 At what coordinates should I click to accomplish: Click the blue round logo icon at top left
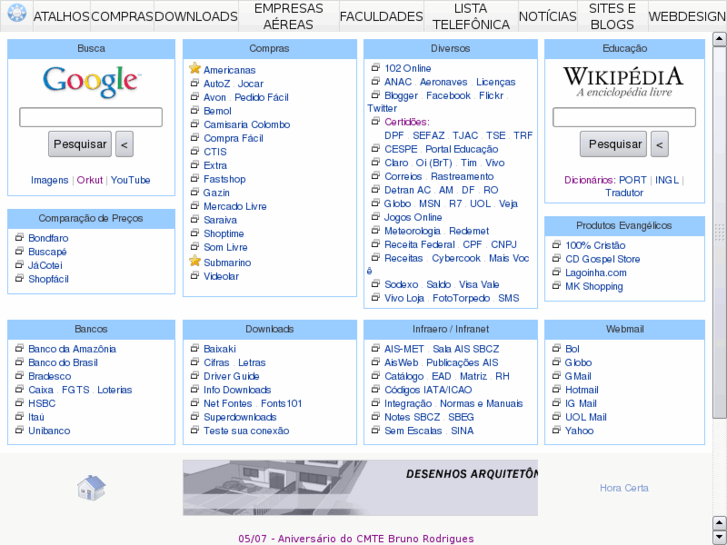coord(17,13)
